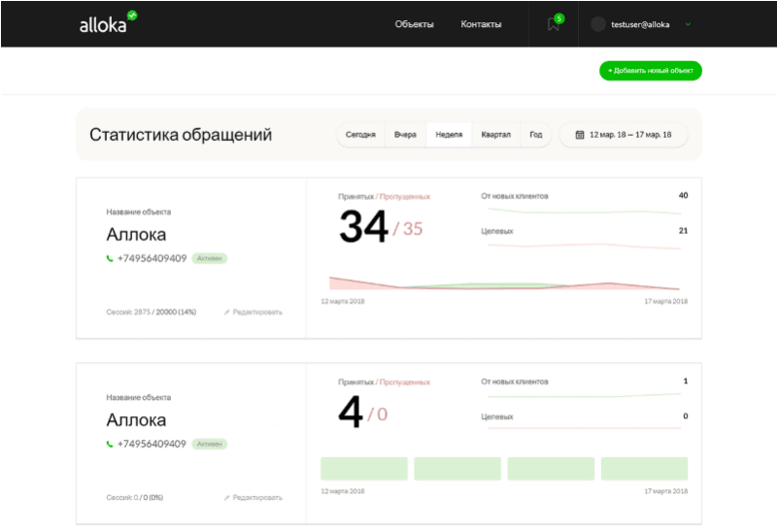Viewport: 777px width, 532px height.
Task: Click the last green bar in the second card chart
Action: click(644, 469)
